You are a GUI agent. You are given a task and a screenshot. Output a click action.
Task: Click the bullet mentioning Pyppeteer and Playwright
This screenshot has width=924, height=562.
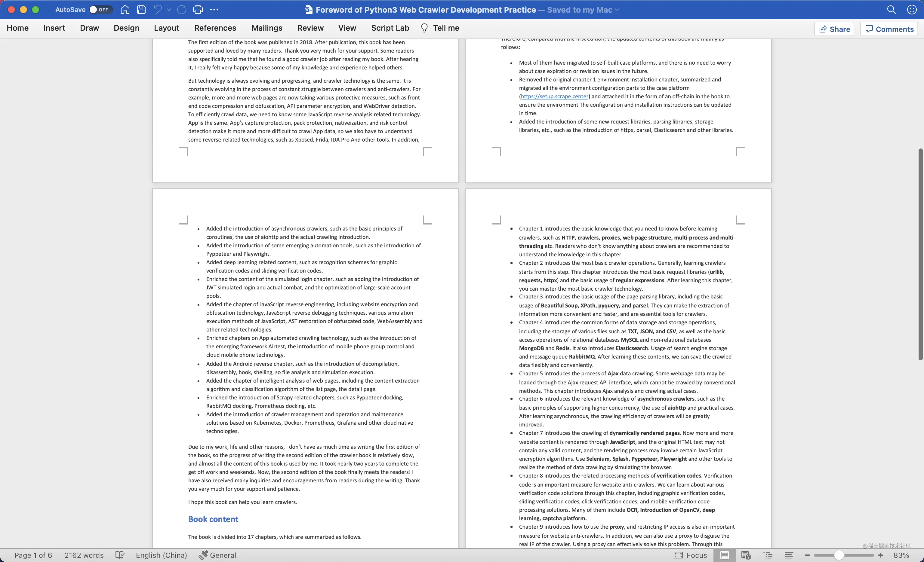[x=313, y=249]
